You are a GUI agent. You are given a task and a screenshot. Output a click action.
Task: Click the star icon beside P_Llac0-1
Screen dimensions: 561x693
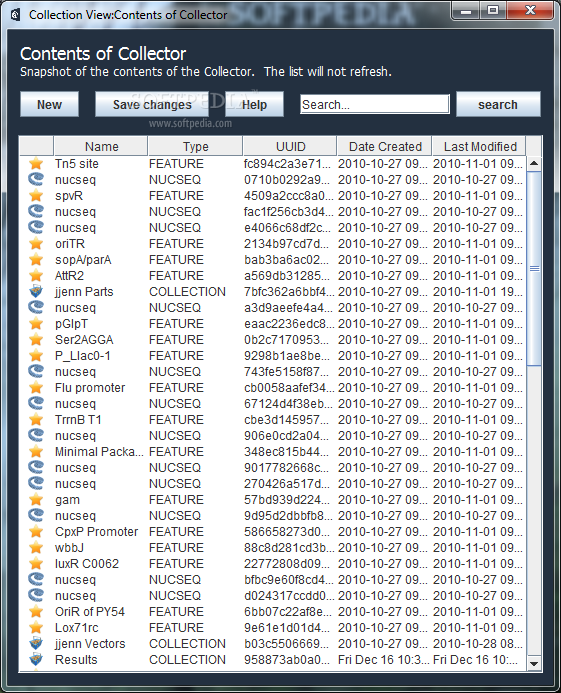click(x=36, y=355)
